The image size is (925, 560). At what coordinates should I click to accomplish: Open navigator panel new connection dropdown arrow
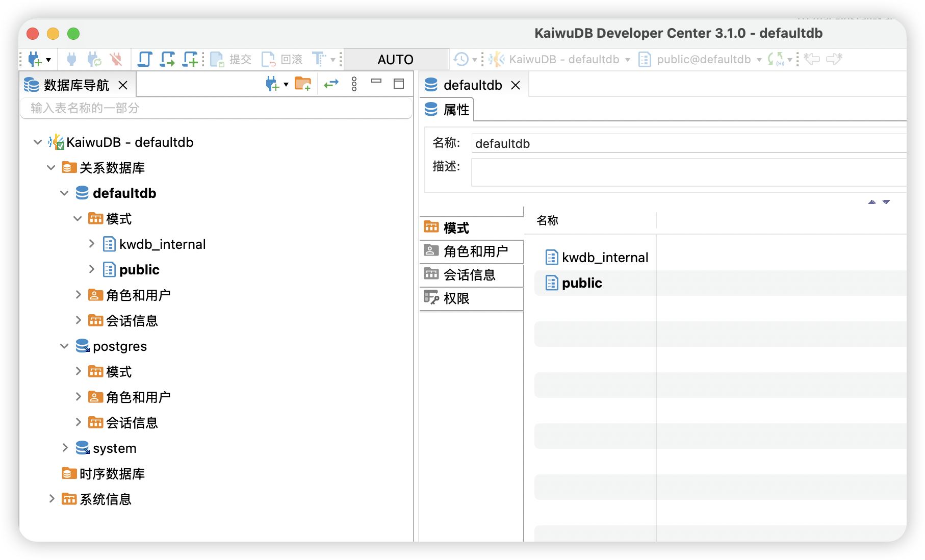pyautogui.click(x=286, y=85)
